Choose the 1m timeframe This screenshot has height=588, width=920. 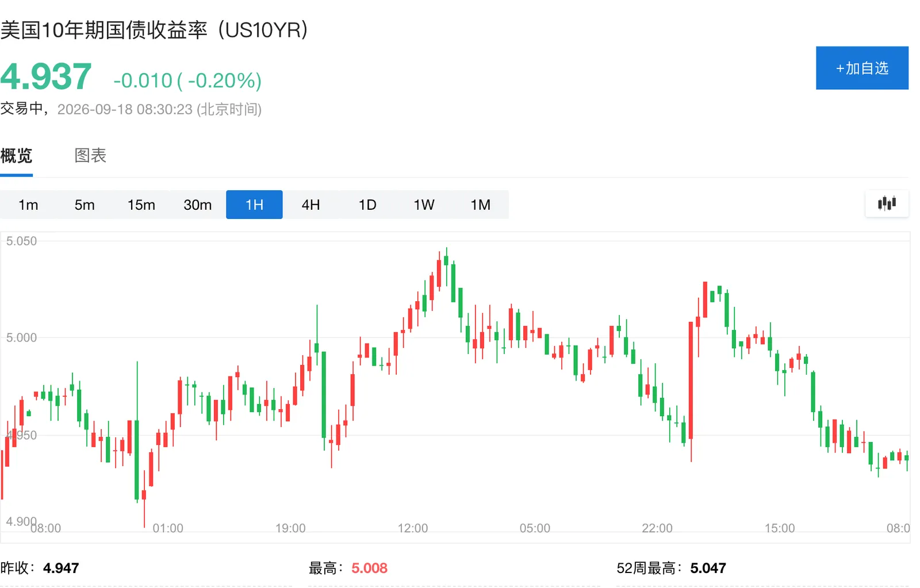click(x=28, y=205)
